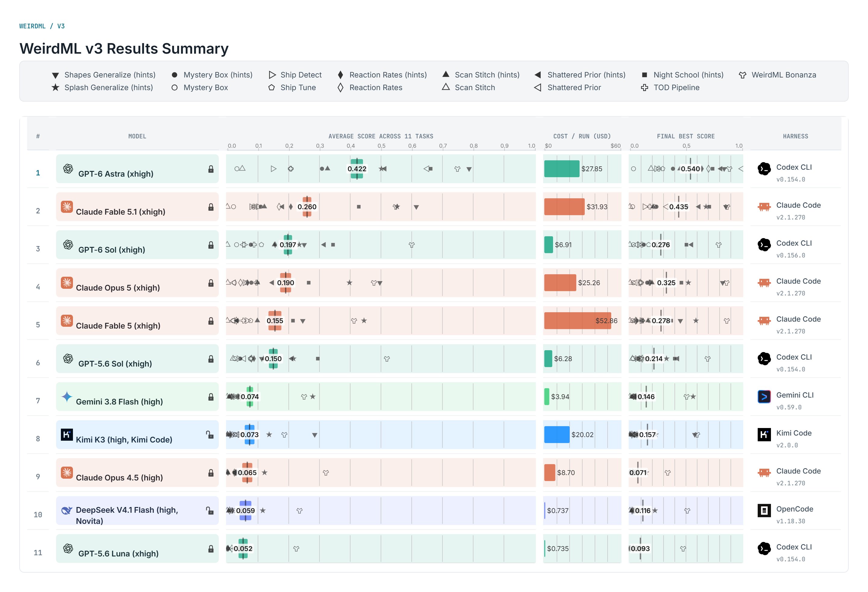Click the Claude logo beside Claude Fable 5.1
The image size is (868, 592).
(67, 206)
